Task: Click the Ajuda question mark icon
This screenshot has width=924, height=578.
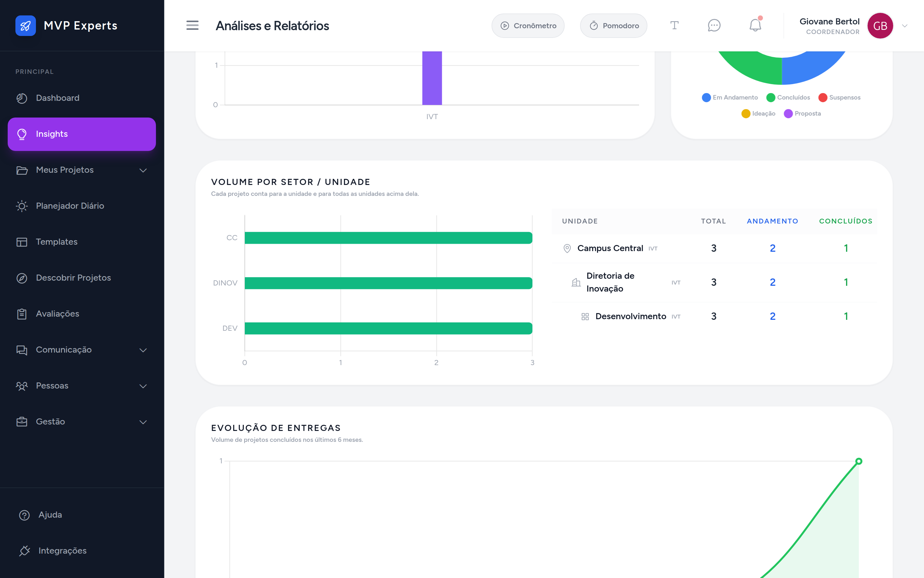Action: (24, 515)
